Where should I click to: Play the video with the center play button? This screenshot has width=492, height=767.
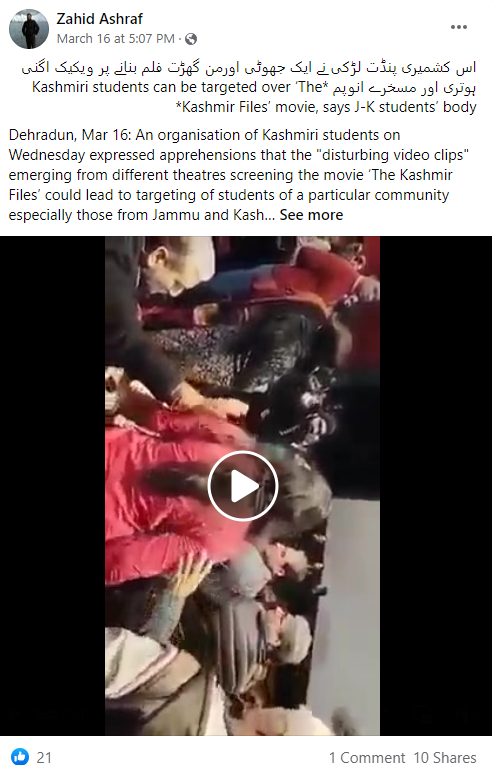tap(243, 486)
